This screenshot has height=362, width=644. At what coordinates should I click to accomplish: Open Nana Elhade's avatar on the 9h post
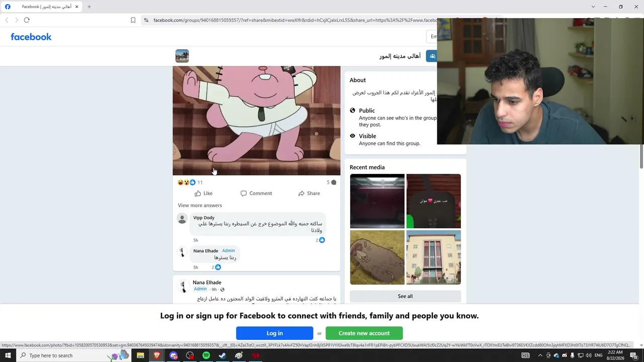point(183,287)
